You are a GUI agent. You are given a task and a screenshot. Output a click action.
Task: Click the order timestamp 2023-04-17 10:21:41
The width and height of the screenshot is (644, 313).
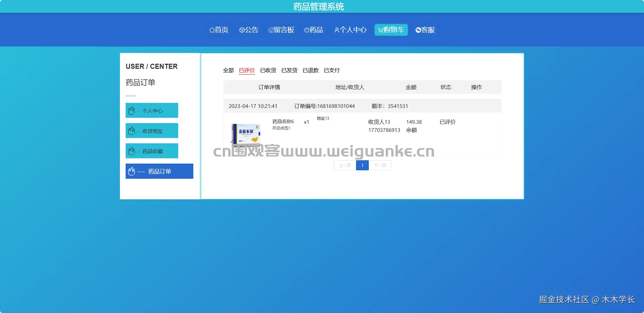pyautogui.click(x=253, y=106)
